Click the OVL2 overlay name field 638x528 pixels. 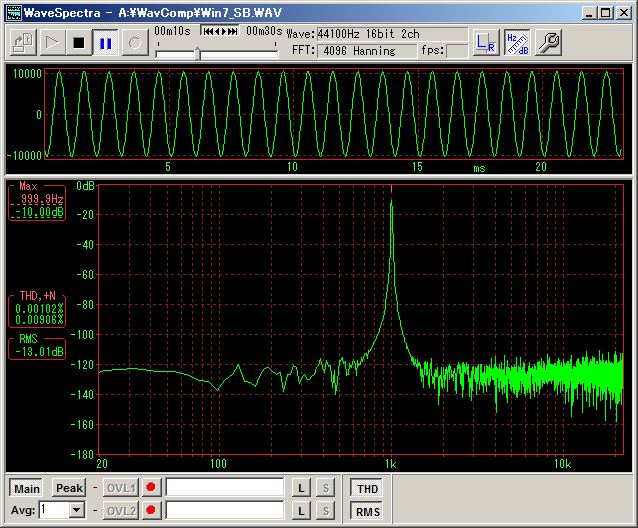coord(225,510)
